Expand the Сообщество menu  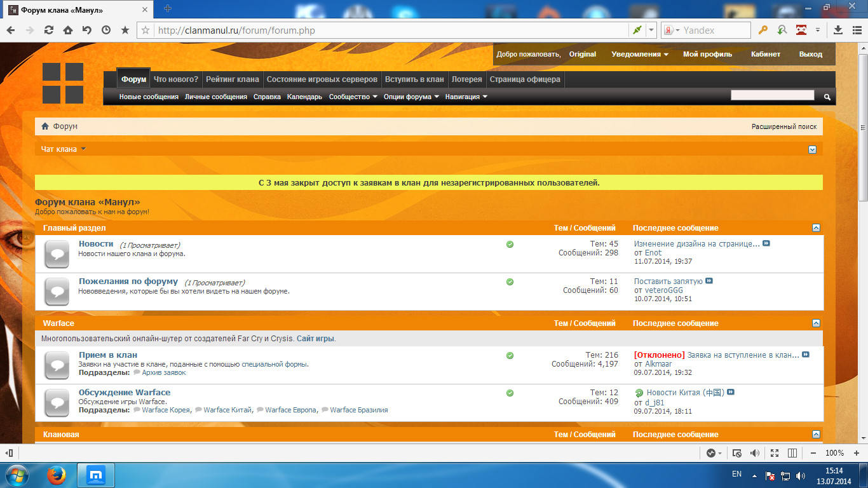coord(353,97)
